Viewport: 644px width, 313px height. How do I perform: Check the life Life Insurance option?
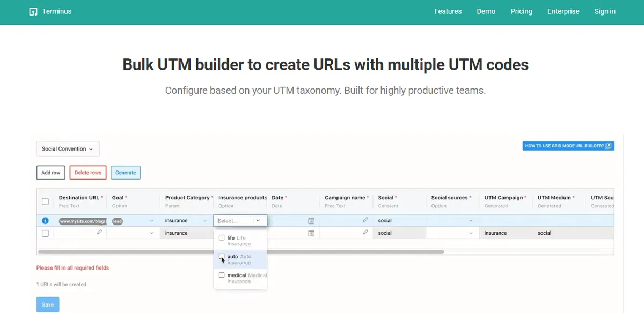pyautogui.click(x=222, y=237)
